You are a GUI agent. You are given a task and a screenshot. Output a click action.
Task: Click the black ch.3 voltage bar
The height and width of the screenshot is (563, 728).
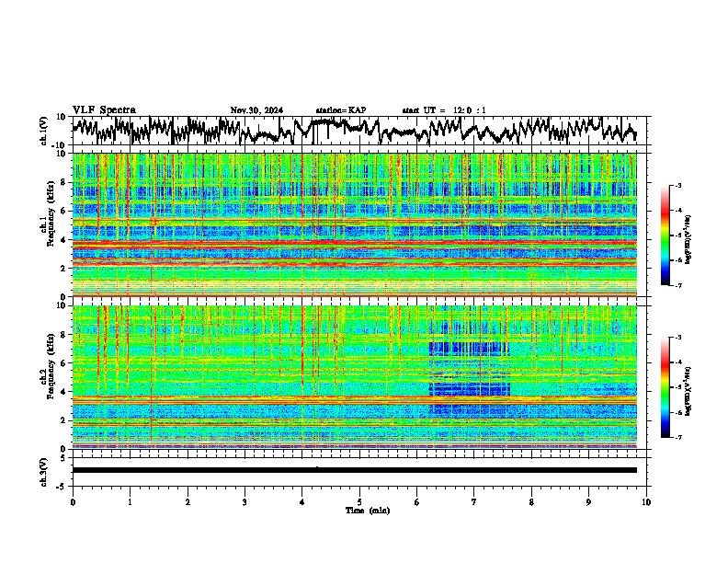pos(354,470)
